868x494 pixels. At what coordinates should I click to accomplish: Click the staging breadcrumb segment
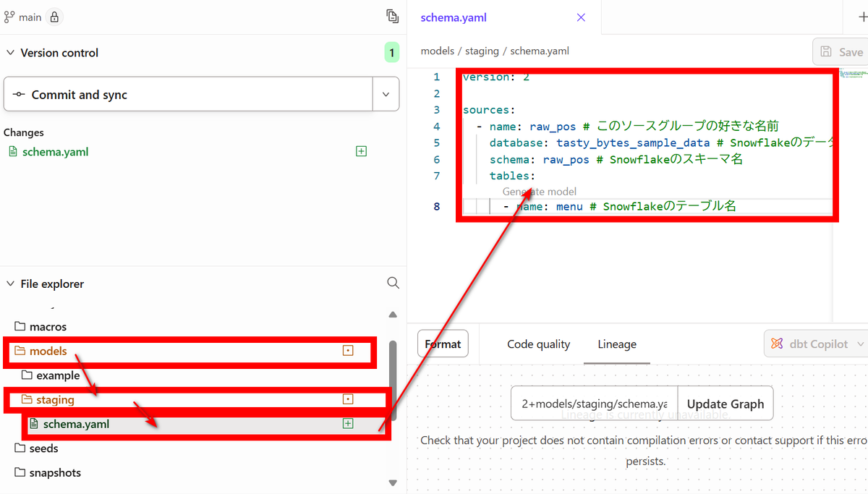(x=482, y=51)
